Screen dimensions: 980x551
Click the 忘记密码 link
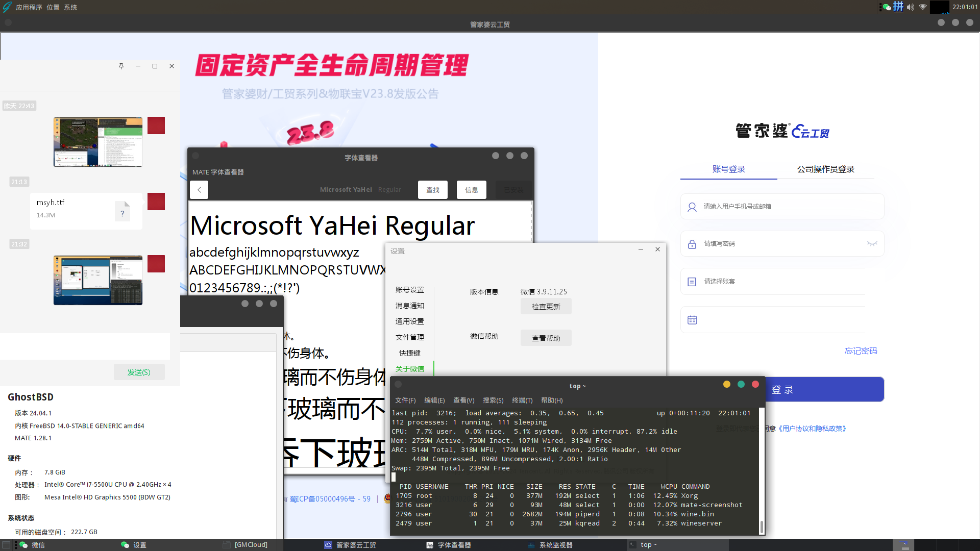(861, 351)
